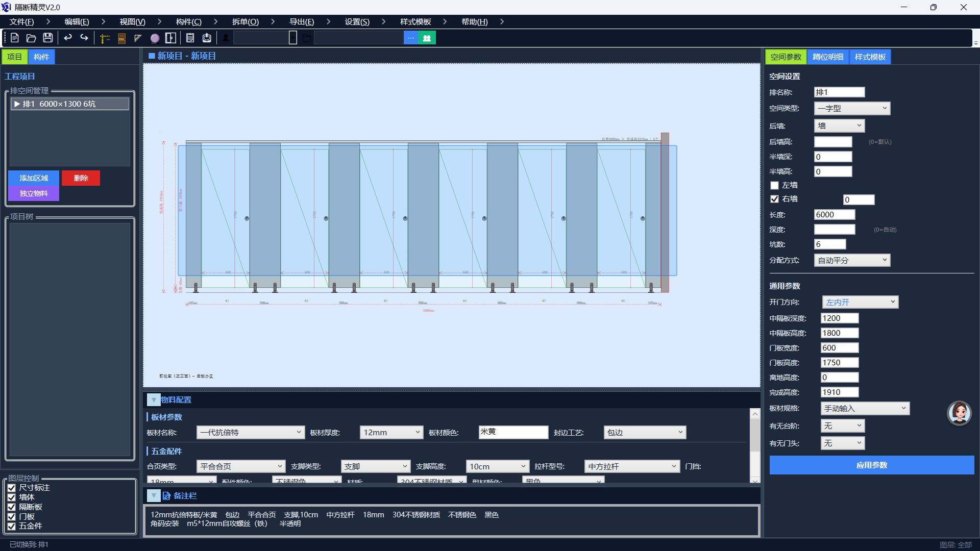The width and height of the screenshot is (980, 551).
Task: Save the project using the floppy icon
Action: [x=48, y=38]
